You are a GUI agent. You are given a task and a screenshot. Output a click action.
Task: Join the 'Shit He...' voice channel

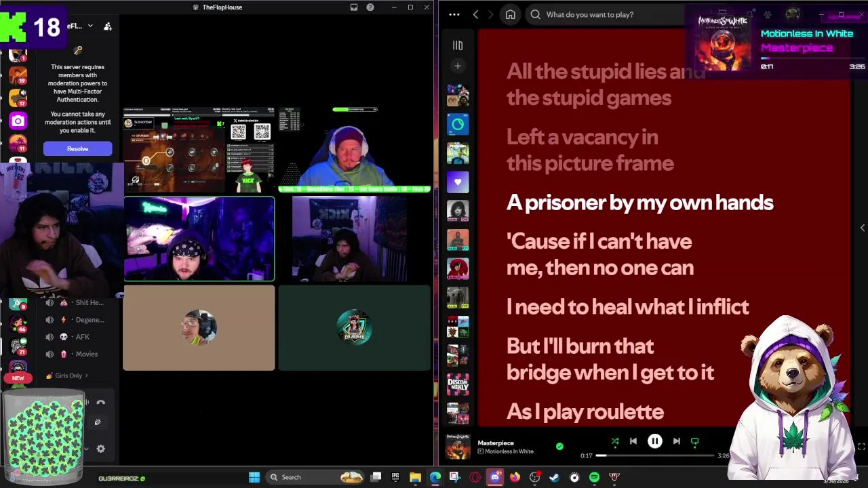coord(75,302)
